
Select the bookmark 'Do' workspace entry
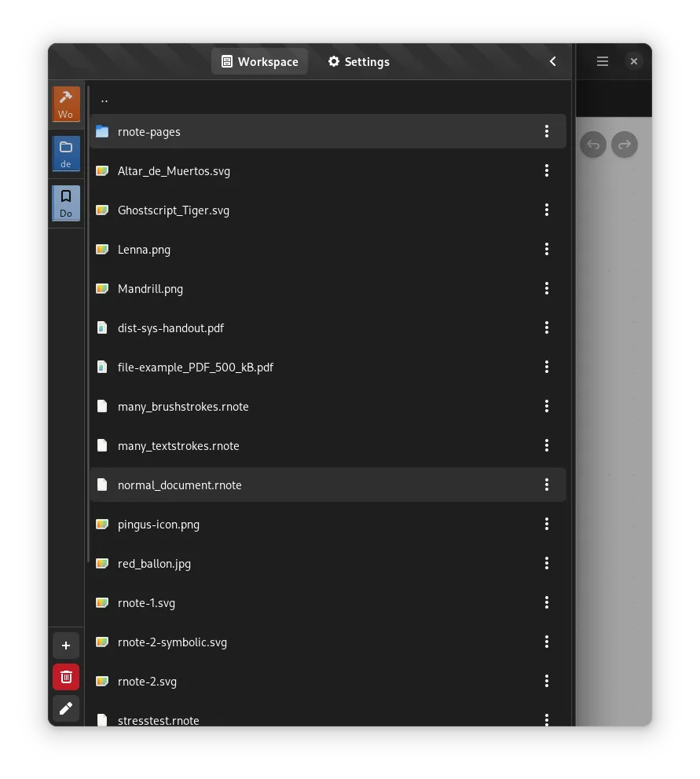click(x=66, y=203)
